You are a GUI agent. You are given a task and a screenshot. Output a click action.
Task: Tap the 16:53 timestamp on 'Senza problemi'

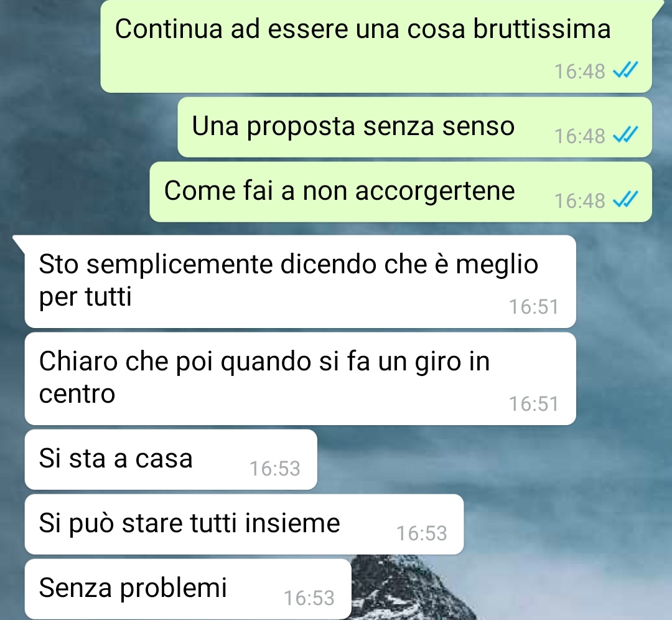(309, 598)
